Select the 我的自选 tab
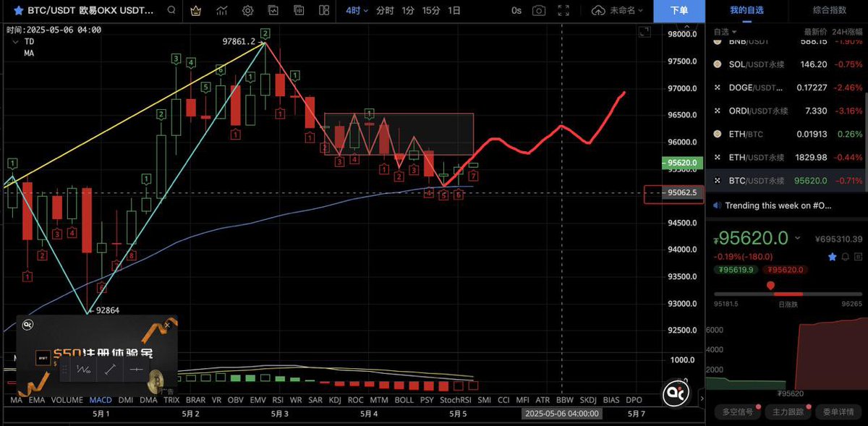The height and width of the screenshot is (426, 868). [x=746, y=11]
